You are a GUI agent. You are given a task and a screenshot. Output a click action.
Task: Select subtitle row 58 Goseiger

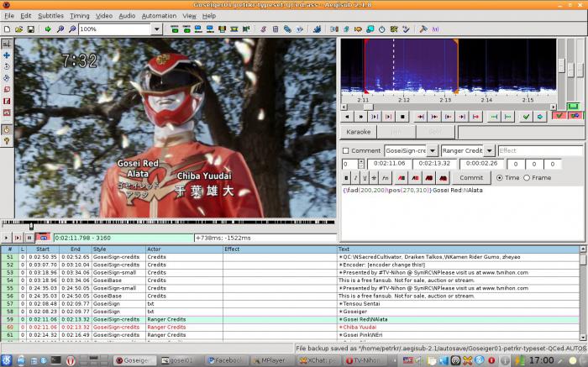click(290, 312)
